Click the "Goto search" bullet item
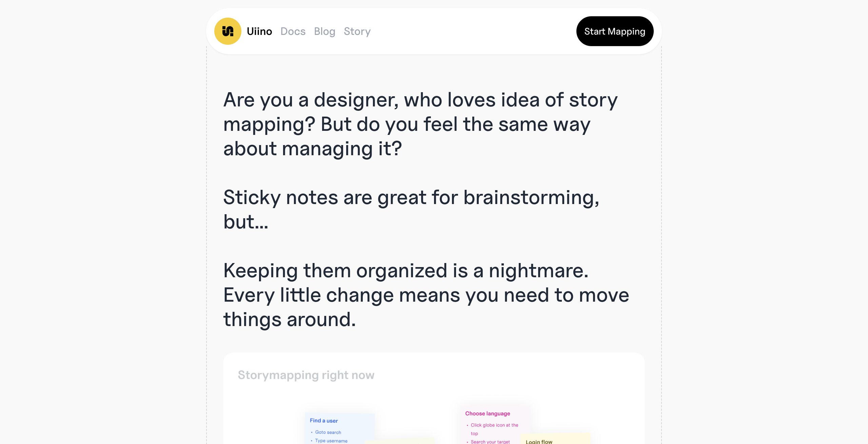 tap(328, 432)
